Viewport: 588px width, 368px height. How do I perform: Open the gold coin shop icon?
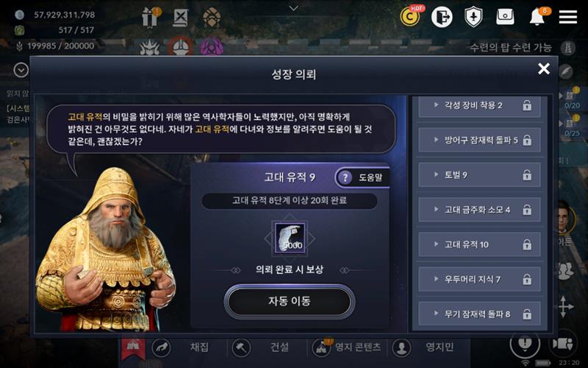[x=411, y=16]
